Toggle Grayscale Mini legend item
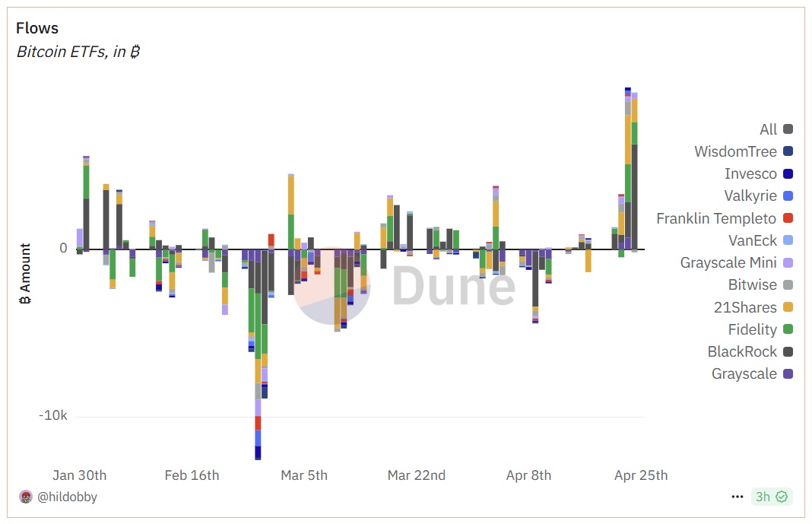The height and width of the screenshot is (524, 812). click(x=728, y=262)
